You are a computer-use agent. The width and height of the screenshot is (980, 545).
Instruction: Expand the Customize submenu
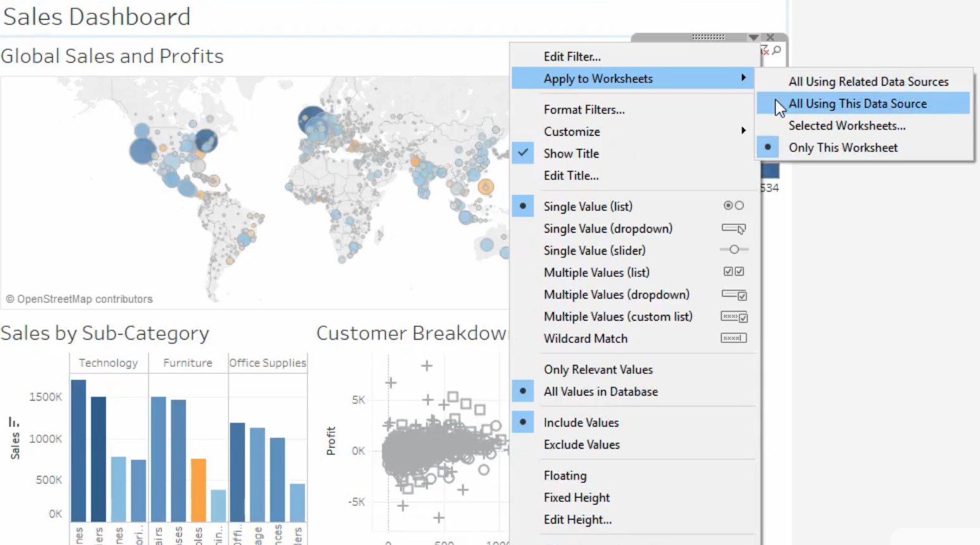click(633, 132)
